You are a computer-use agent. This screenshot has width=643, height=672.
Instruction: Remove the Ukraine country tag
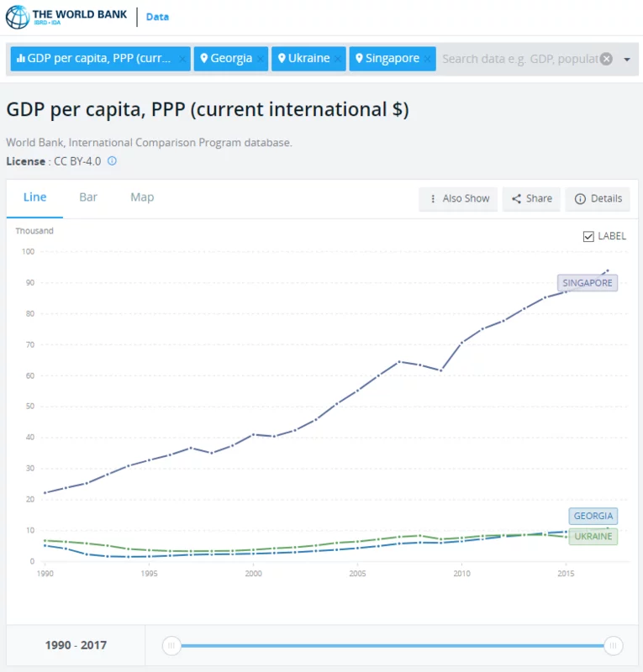tap(338, 59)
